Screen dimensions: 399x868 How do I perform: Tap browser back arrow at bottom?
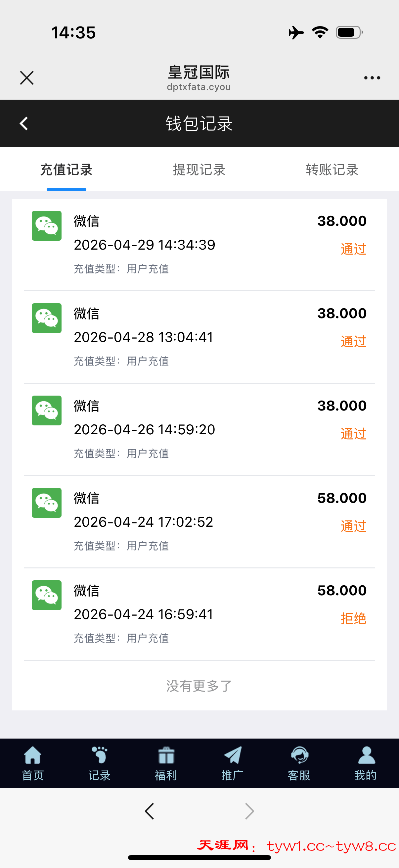pos(150,811)
